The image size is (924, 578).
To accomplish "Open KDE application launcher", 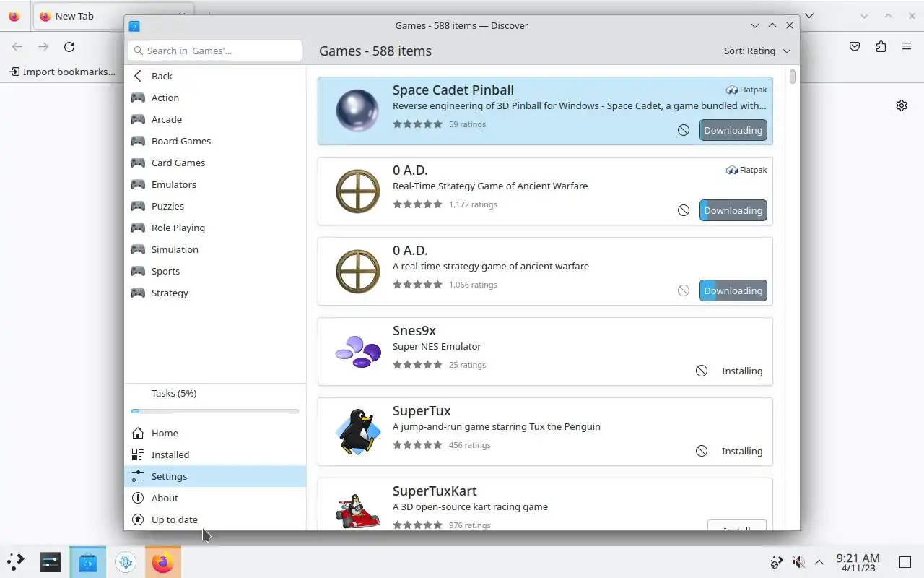I will [x=16, y=562].
